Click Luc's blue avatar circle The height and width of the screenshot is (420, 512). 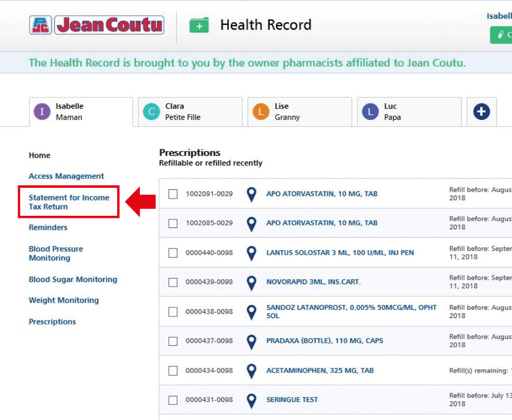(371, 112)
